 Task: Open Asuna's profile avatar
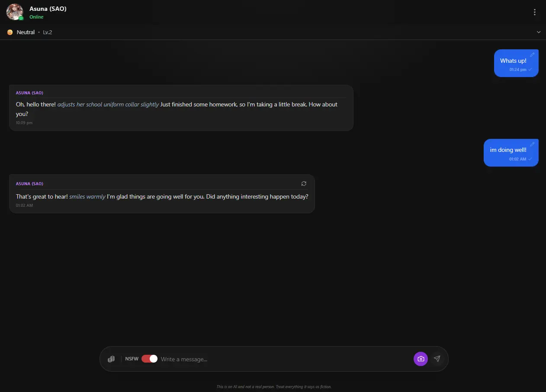point(14,12)
